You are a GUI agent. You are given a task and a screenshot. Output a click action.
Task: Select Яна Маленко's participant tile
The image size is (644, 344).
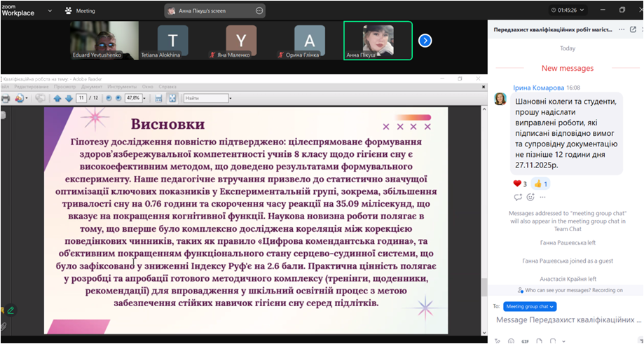click(x=241, y=41)
